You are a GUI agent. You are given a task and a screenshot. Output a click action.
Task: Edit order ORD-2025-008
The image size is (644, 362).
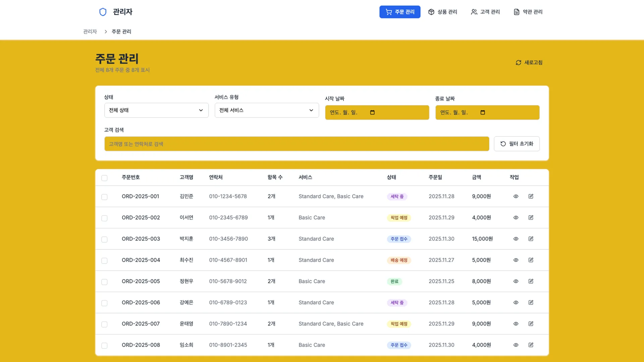click(x=531, y=345)
